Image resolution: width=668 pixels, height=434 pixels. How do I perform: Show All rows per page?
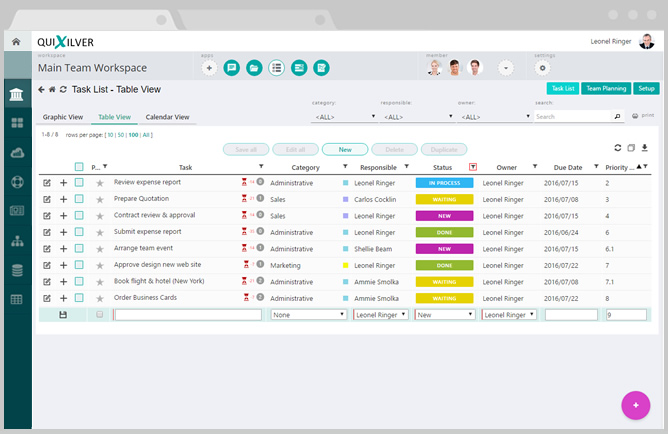(x=146, y=135)
